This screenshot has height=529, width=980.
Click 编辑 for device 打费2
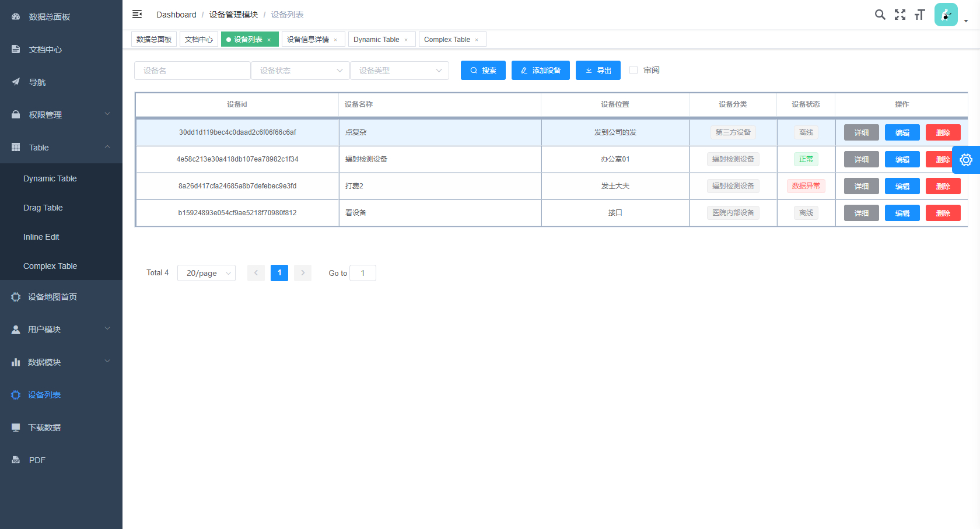(x=902, y=186)
